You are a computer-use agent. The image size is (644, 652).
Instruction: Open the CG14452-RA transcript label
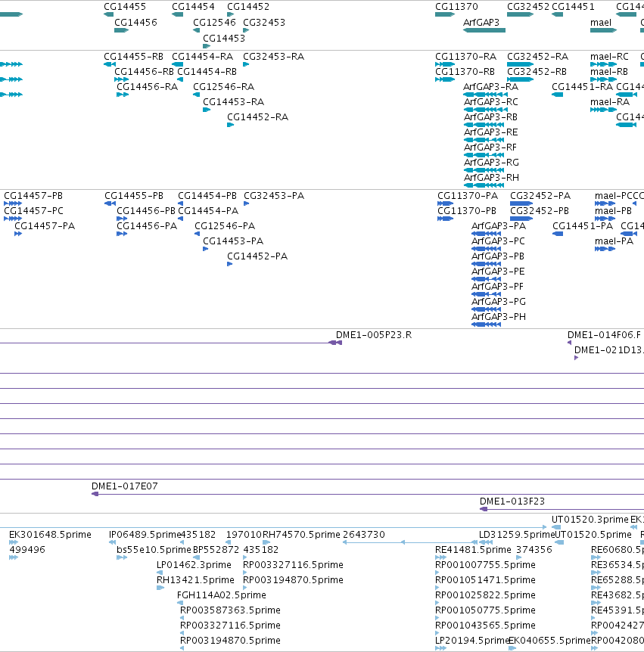[x=257, y=116]
